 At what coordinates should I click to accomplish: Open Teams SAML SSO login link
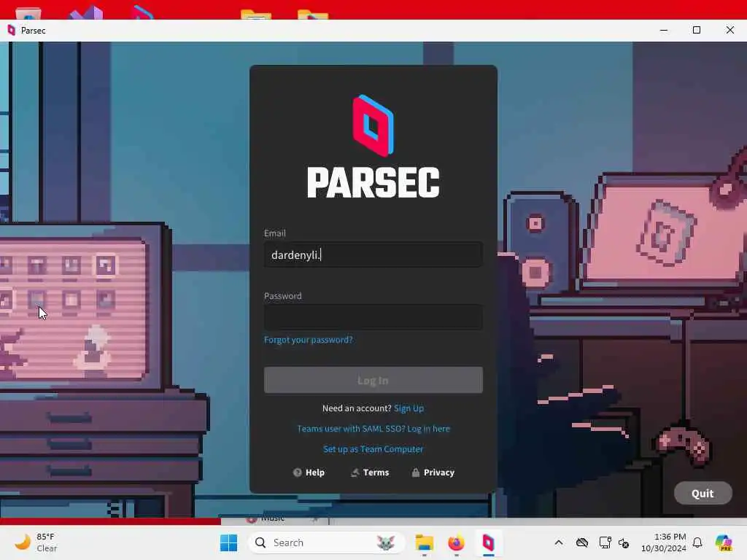(373, 429)
